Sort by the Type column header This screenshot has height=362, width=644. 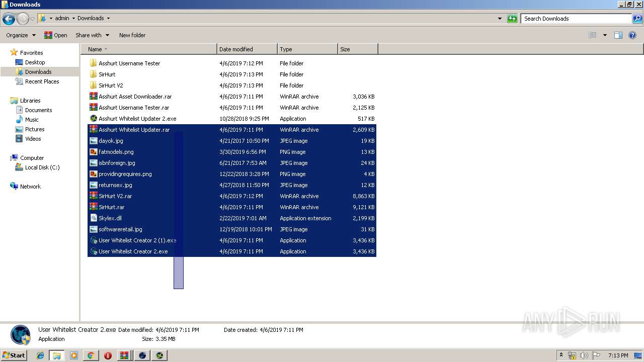click(307, 49)
